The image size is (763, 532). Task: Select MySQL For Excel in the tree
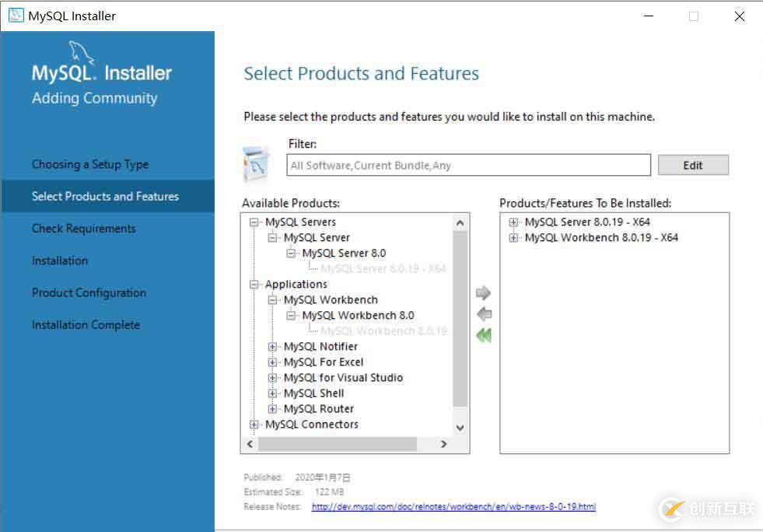click(x=324, y=362)
